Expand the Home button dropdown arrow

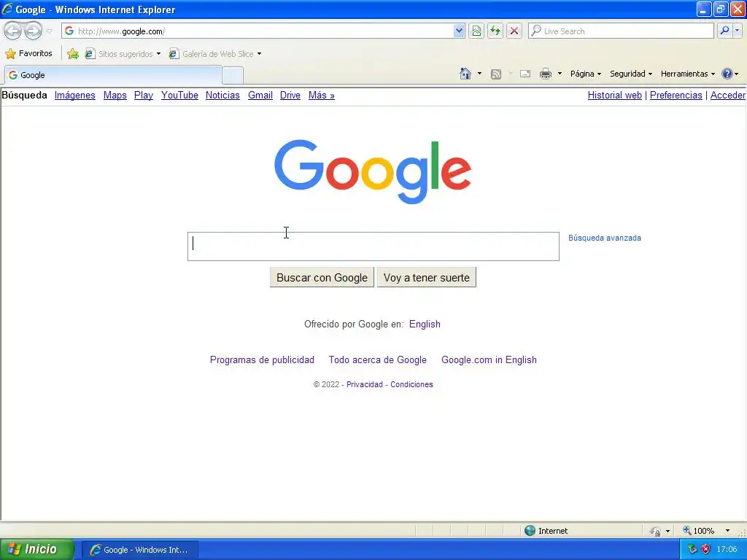[x=479, y=74]
